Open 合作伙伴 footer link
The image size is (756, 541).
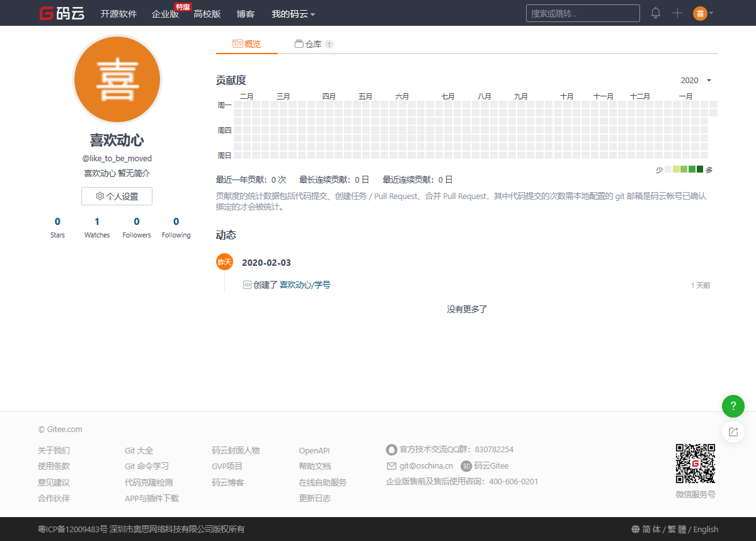(x=54, y=498)
